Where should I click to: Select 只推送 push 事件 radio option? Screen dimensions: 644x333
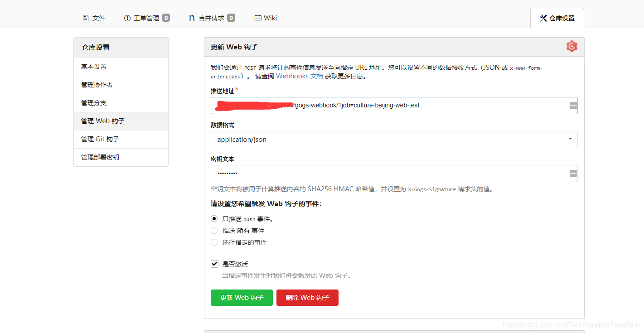pos(214,218)
